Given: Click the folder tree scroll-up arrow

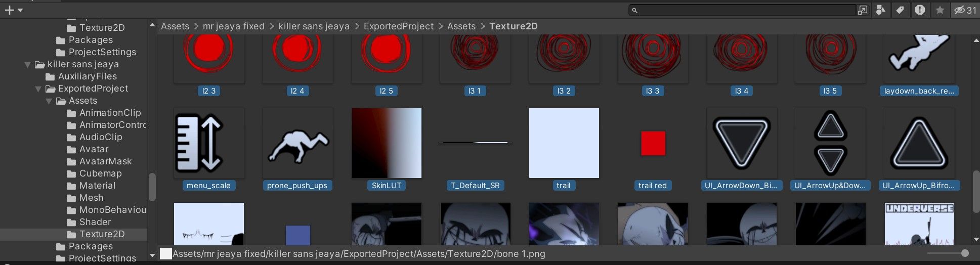Looking at the screenshot, I should coord(152,25).
